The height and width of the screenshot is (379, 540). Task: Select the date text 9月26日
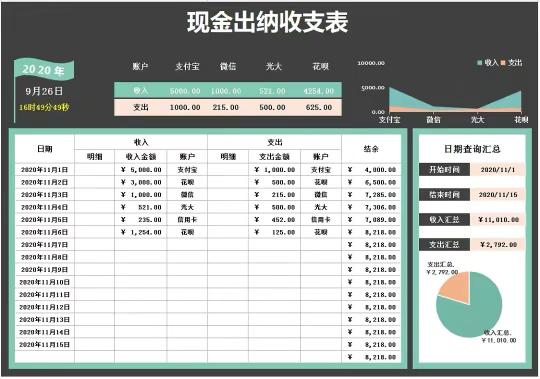pos(44,91)
